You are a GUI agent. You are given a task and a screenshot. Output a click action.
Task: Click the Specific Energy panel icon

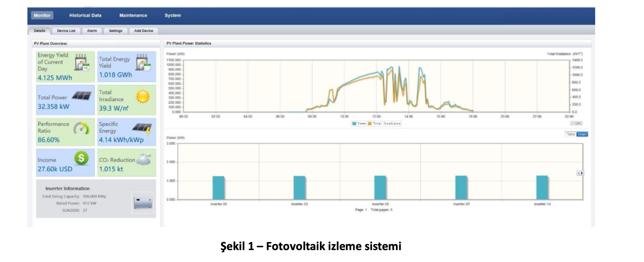[142, 128]
